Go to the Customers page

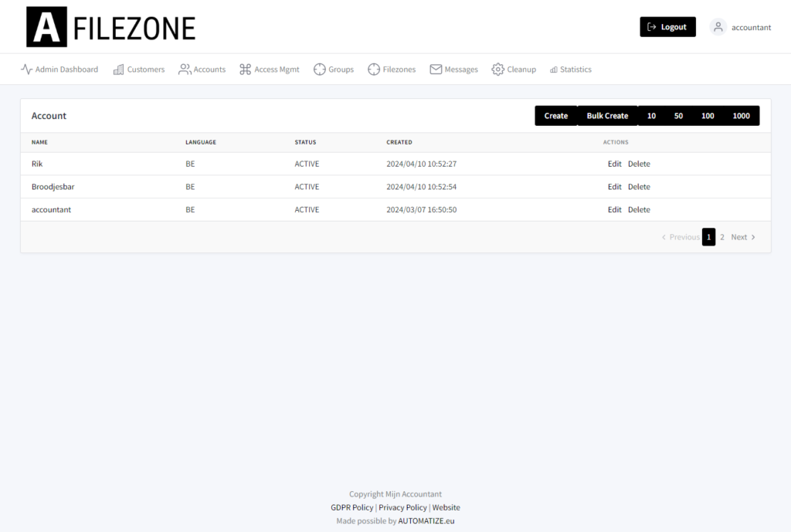[x=139, y=69]
